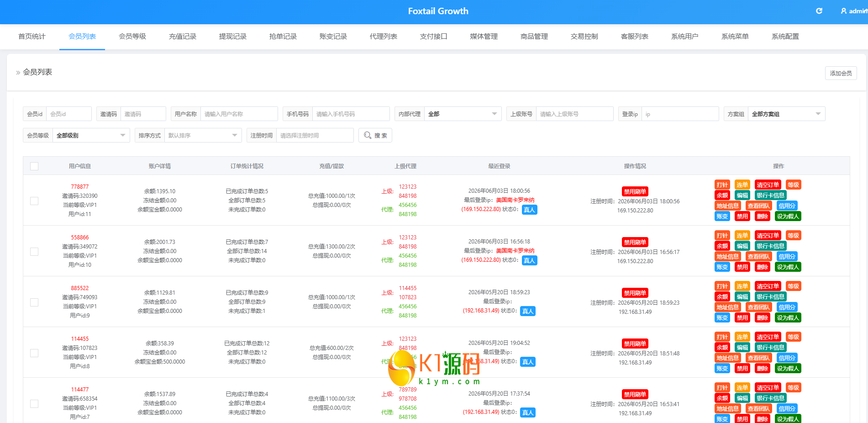Click 总充值:1000.00/1次 for user 885522

332,297
